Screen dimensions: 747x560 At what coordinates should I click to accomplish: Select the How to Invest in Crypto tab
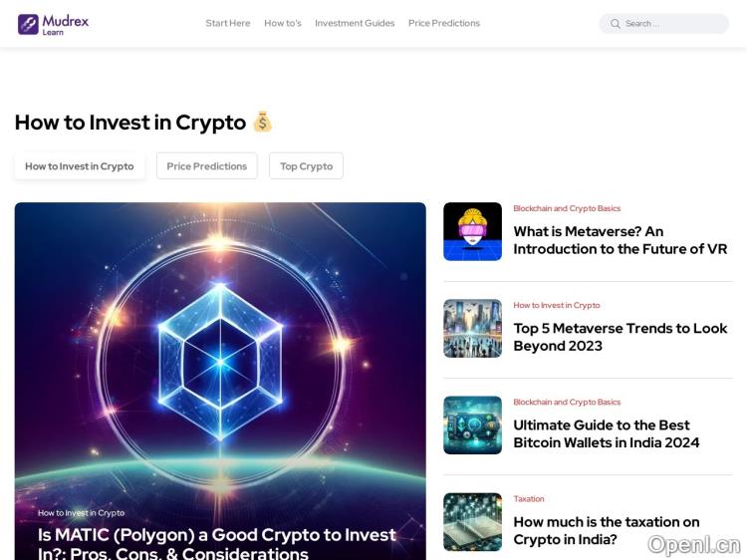[80, 166]
